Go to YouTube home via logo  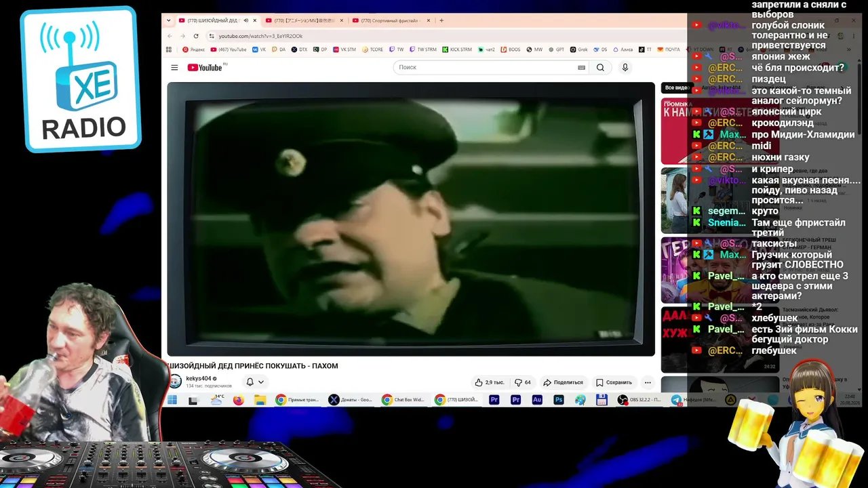[205, 67]
